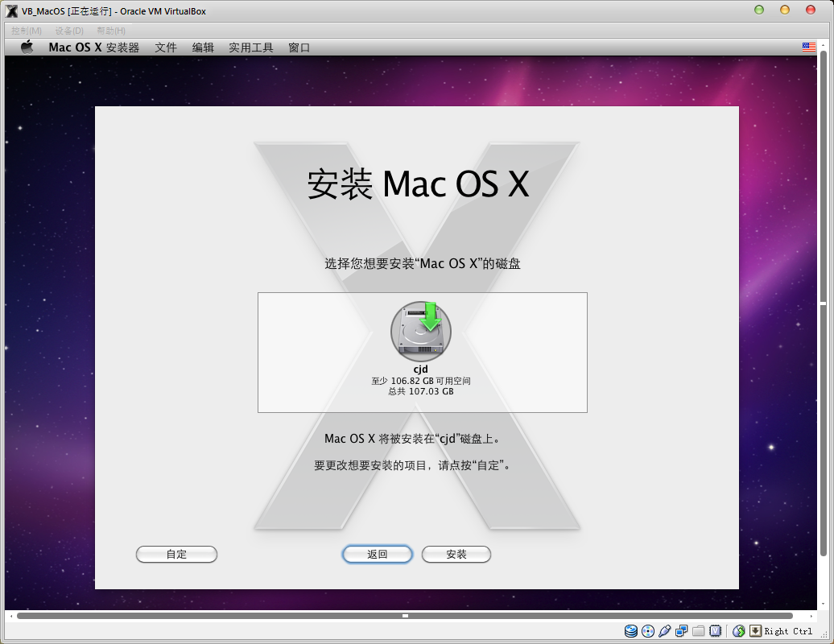
Task: Click the 要更改想要安装的项目 hint text
Action: point(412,465)
